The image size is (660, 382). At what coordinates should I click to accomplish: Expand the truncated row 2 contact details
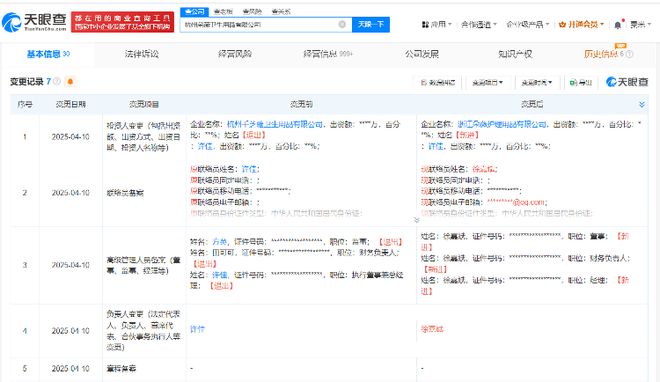416,220
